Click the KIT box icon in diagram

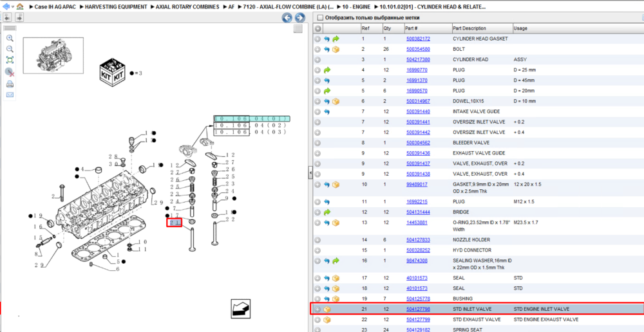coord(113,73)
